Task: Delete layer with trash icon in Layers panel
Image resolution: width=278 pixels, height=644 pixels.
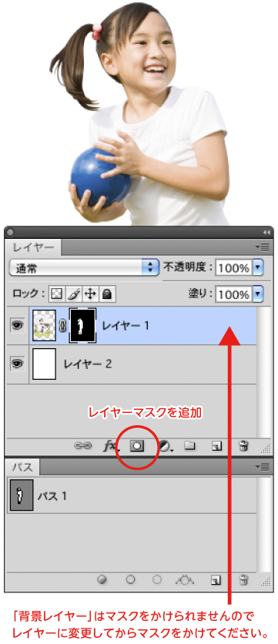Action: [x=244, y=446]
